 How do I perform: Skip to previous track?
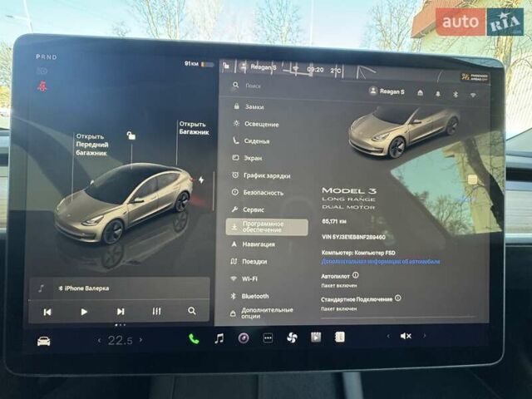coord(47,312)
